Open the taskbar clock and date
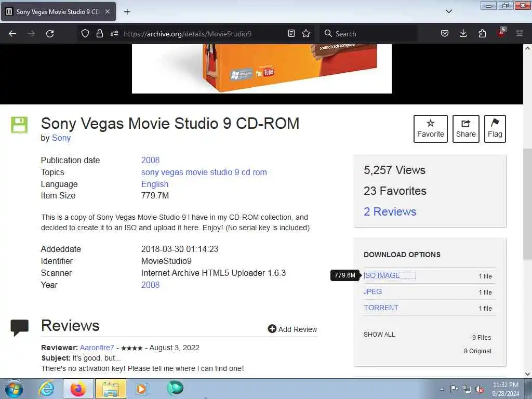The image size is (532, 399). coord(506,389)
